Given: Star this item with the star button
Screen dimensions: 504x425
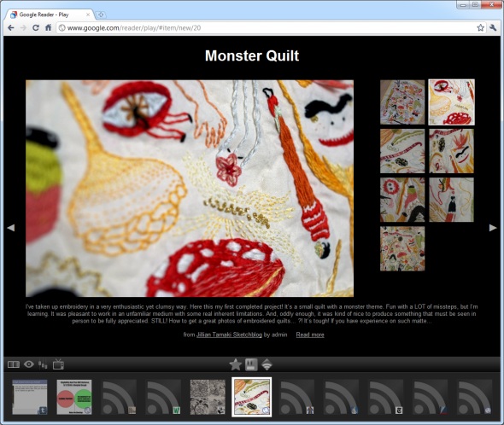Looking at the screenshot, I should point(236,364).
